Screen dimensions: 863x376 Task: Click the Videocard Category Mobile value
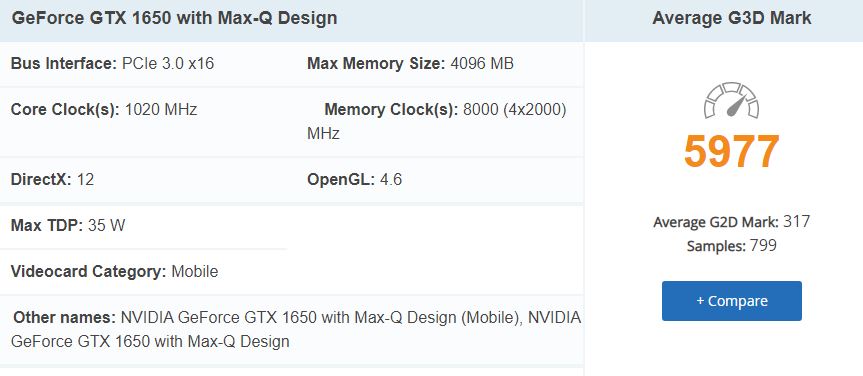(195, 271)
